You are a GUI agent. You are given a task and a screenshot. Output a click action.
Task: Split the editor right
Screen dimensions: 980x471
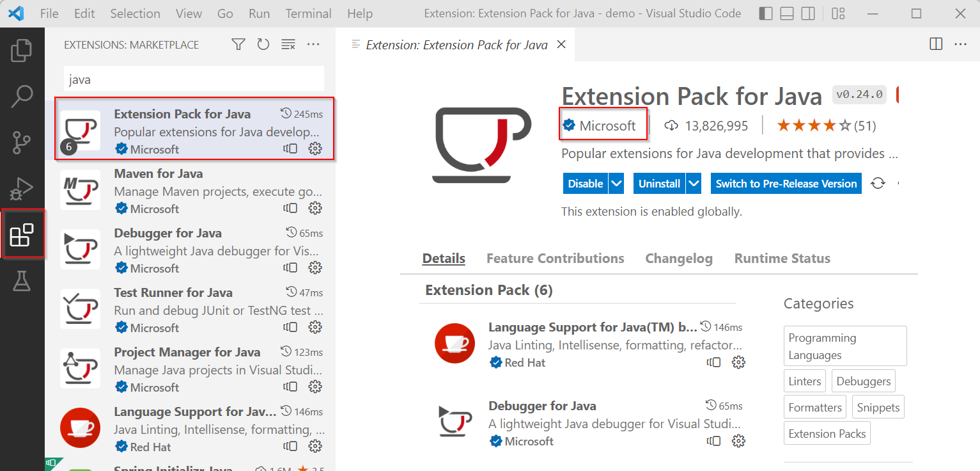tap(936, 44)
